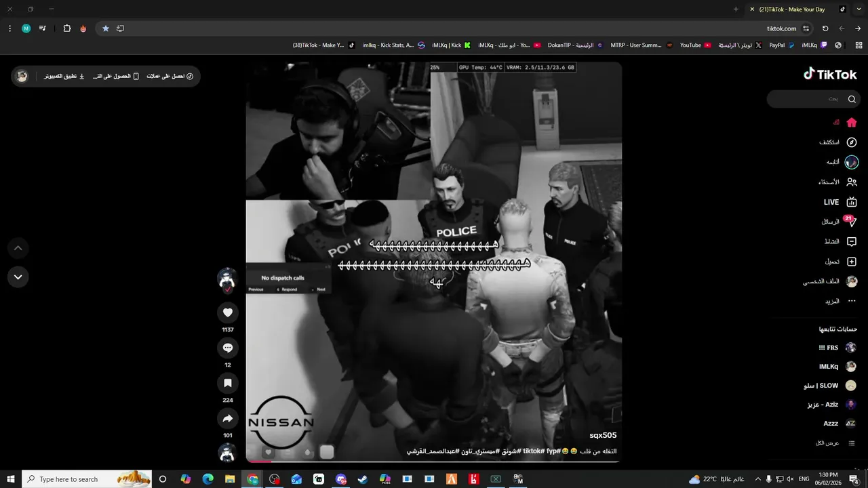The image size is (868, 488).
Task: Reload the page
Action: tap(825, 28)
